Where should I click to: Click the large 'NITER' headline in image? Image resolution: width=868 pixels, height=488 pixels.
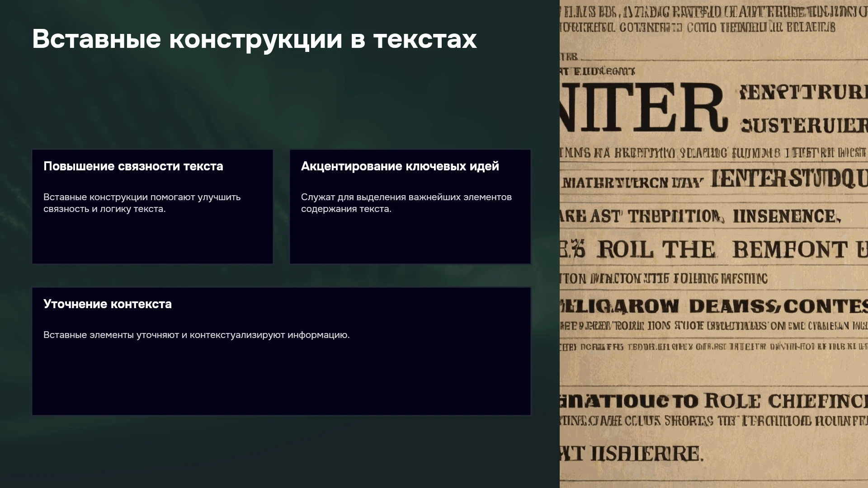644,107
